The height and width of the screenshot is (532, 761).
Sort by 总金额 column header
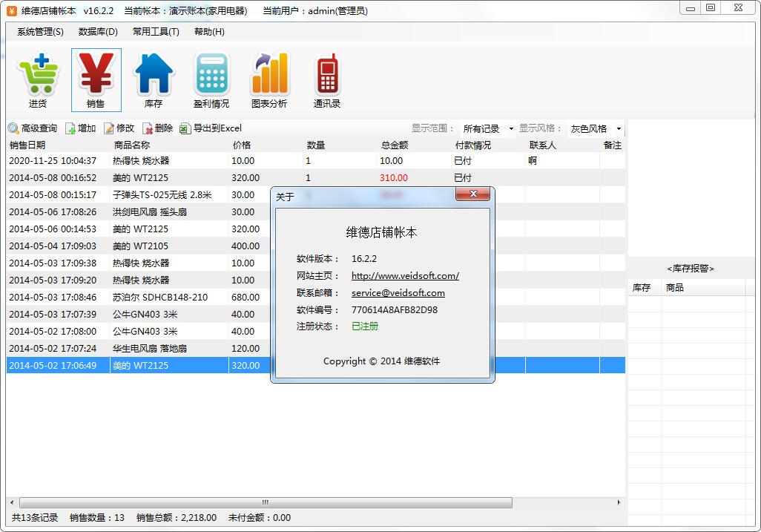pos(415,145)
